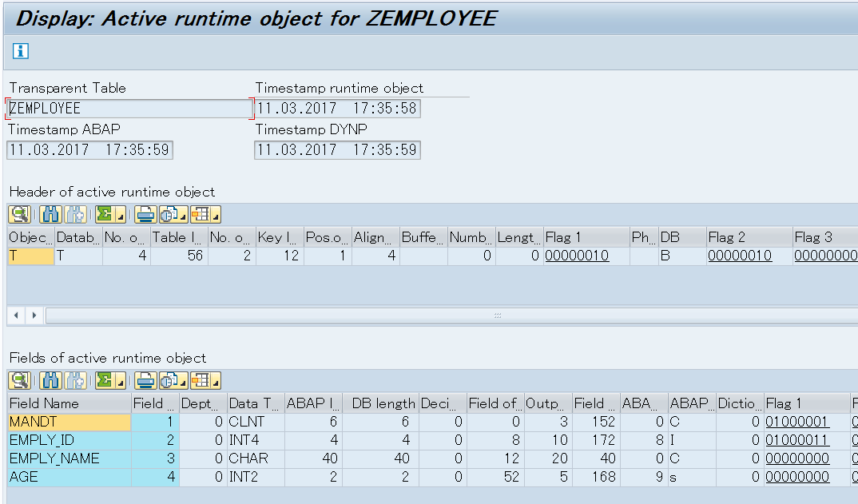
Task: Open Layout menu icon in Header toolbar
Action: 205,215
